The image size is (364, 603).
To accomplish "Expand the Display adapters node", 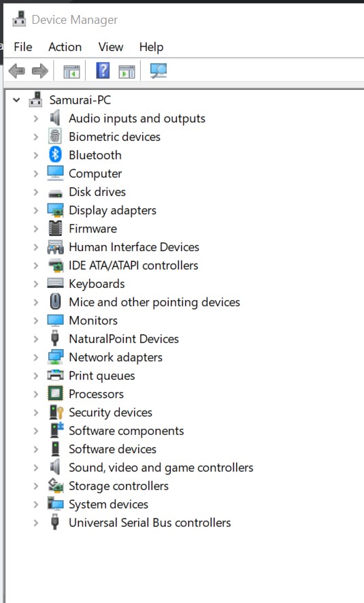I will pos(36,210).
